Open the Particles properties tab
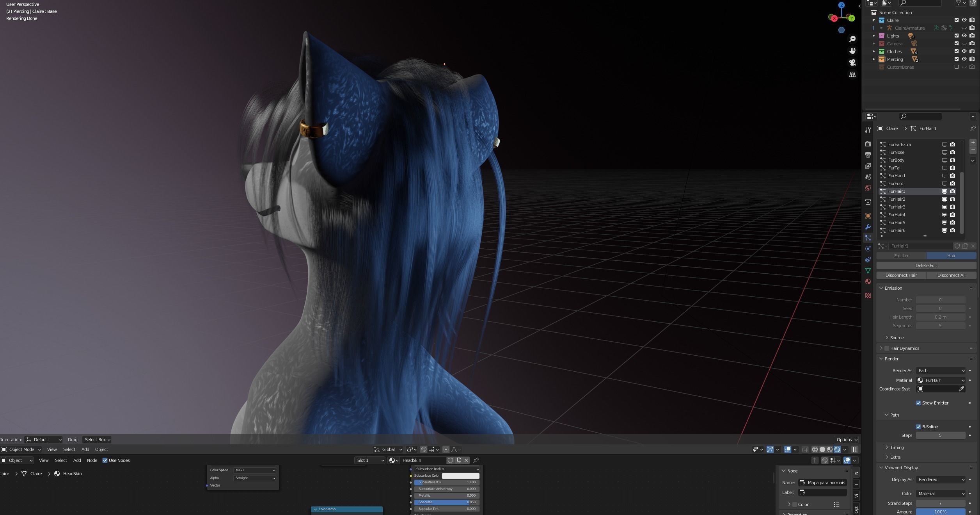The height and width of the screenshot is (515, 980). 868,238
